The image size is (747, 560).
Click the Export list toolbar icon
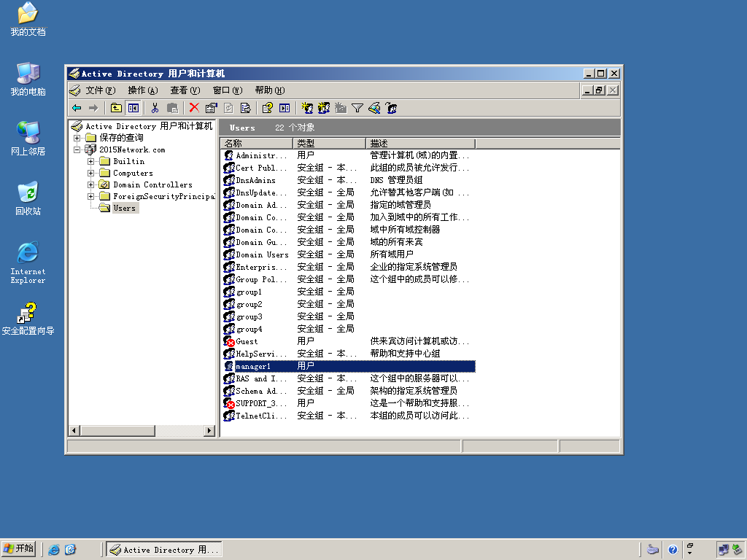pyautogui.click(x=245, y=108)
